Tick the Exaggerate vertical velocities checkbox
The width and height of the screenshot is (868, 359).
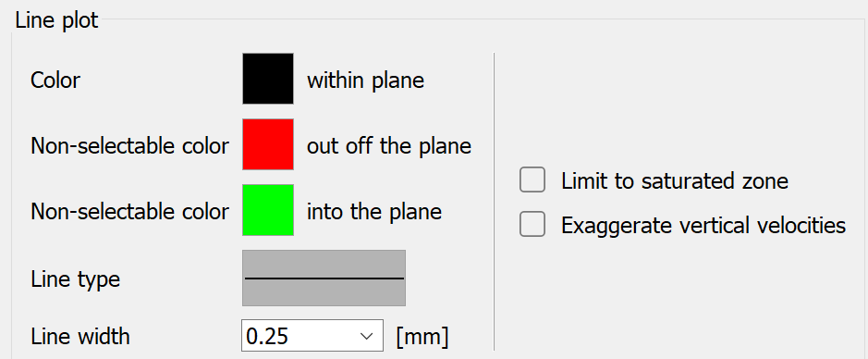coord(532,225)
